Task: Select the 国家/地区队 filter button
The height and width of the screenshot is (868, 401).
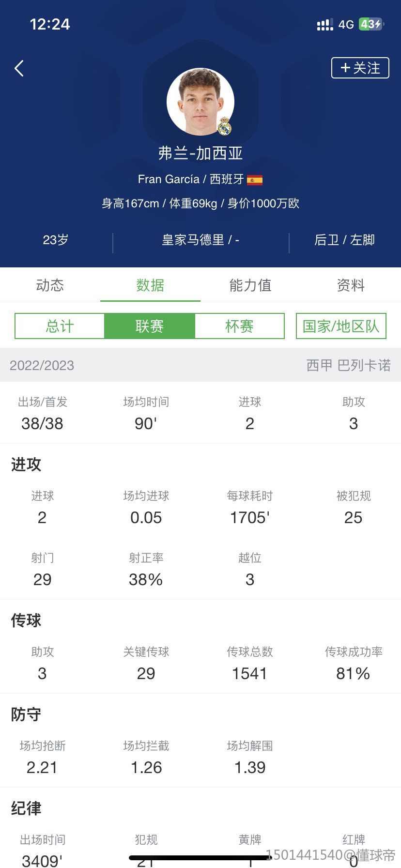Action: (341, 326)
